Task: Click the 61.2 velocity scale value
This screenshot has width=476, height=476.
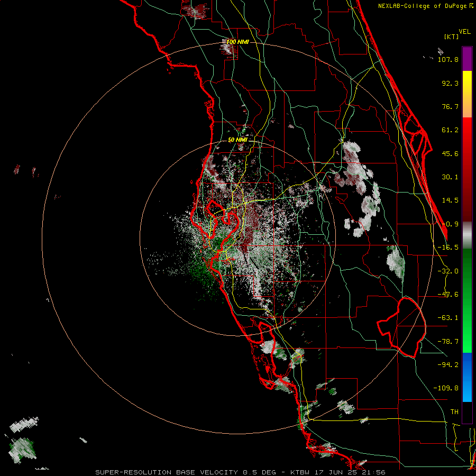Action: (x=450, y=130)
